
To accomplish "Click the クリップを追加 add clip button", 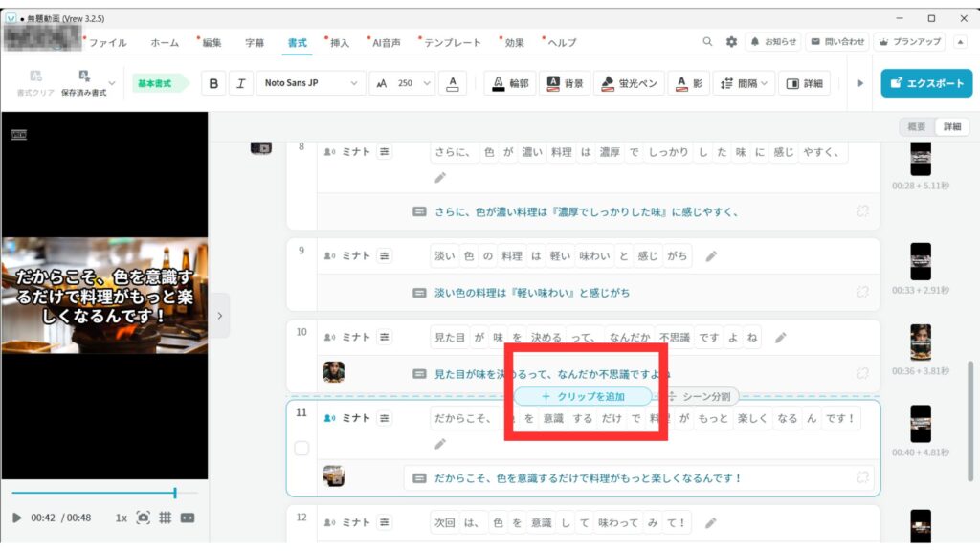I will [x=583, y=396].
